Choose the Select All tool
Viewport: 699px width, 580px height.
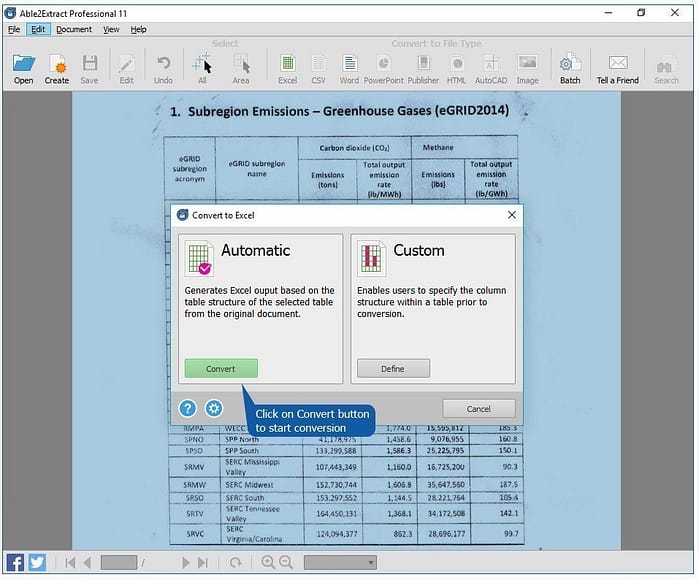202,69
